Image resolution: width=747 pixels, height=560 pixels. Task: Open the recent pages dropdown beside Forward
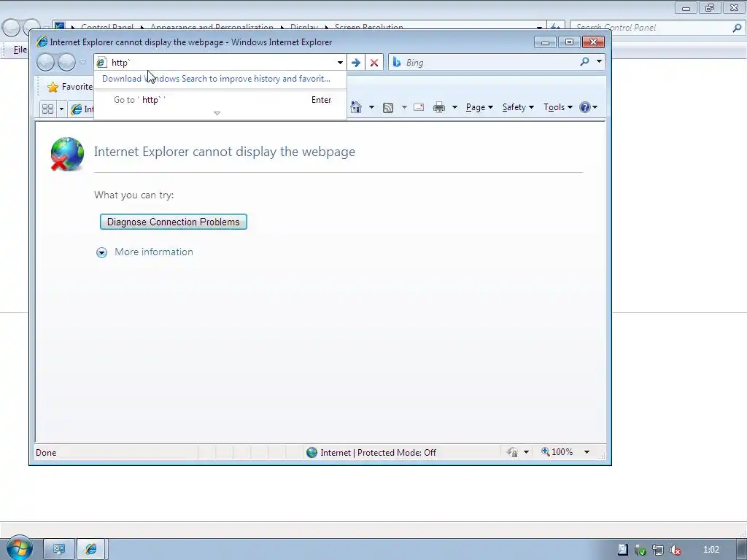(83, 63)
